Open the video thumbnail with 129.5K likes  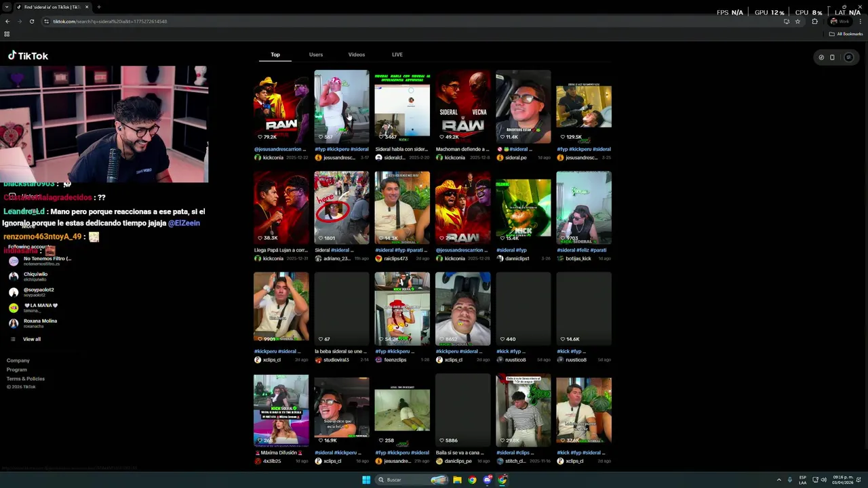tap(584, 106)
